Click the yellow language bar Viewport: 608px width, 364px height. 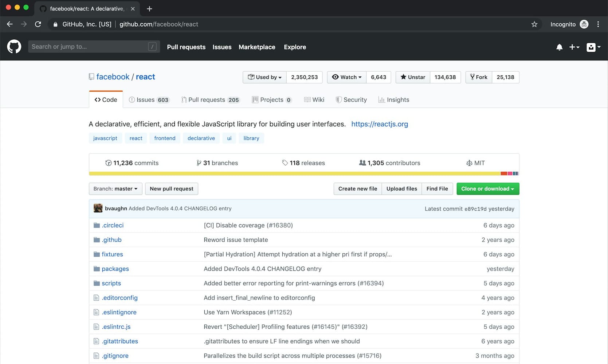tap(295, 174)
